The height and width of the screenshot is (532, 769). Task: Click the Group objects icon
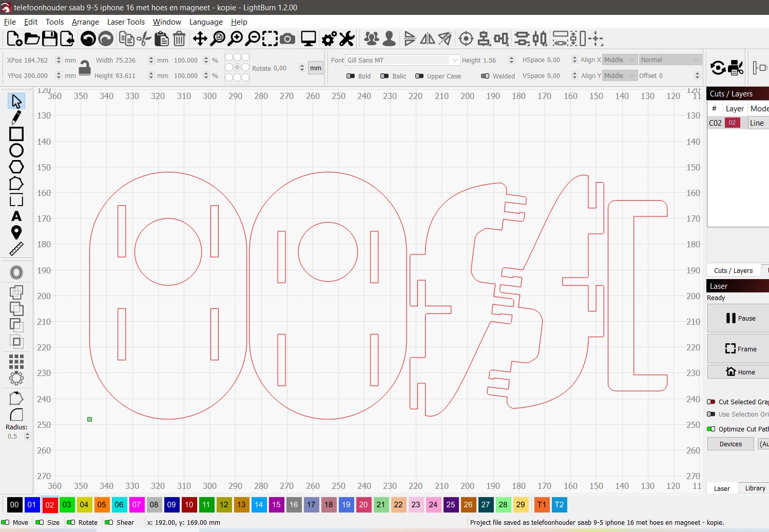click(372, 38)
